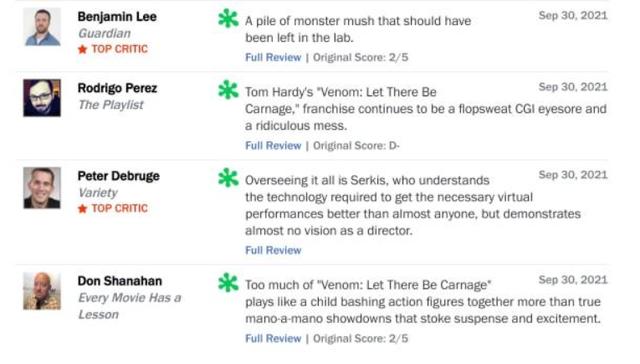Click the critic name Benjamin Lee
Viewport: 640px width, 364px height.
coord(117,17)
